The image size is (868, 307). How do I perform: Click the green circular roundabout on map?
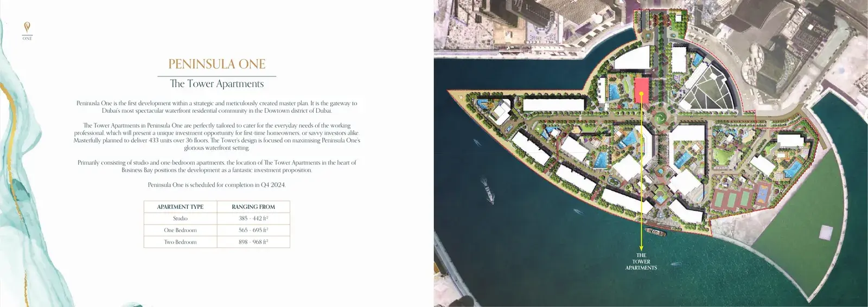(661, 117)
